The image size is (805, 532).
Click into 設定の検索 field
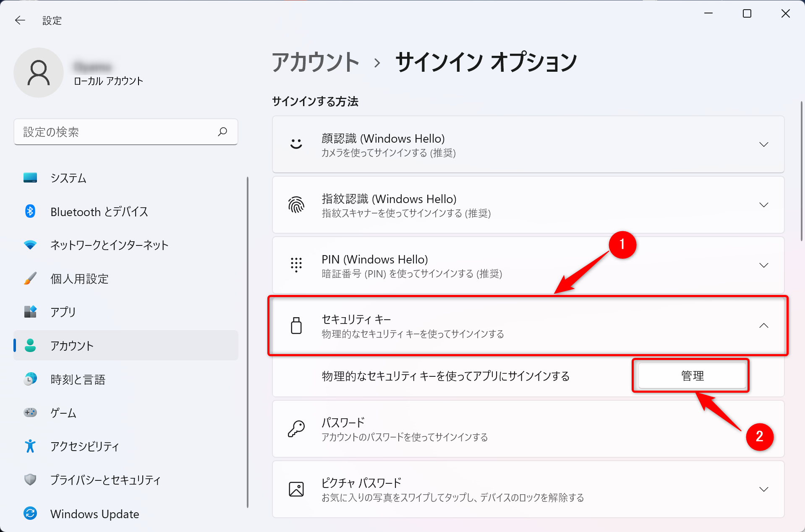[x=126, y=132]
